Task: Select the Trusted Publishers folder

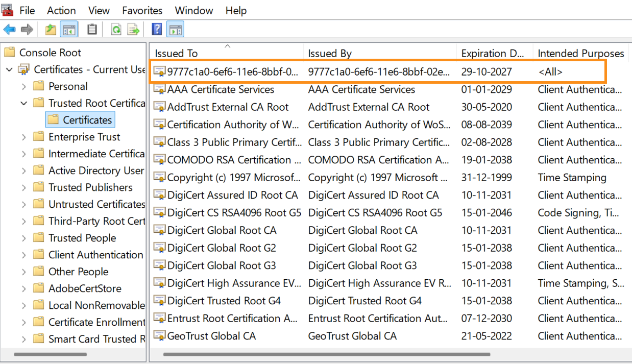Action: point(90,187)
